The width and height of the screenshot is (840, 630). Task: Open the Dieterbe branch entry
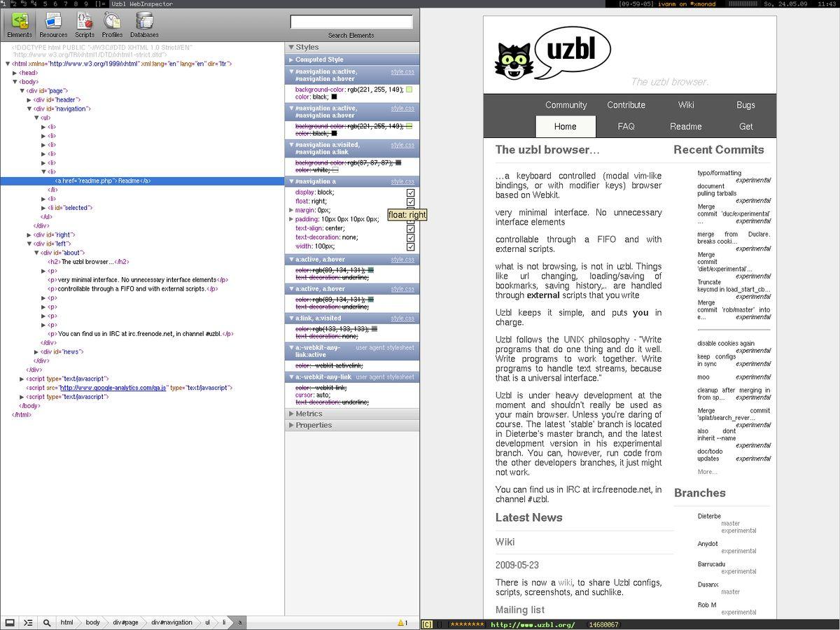click(709, 517)
